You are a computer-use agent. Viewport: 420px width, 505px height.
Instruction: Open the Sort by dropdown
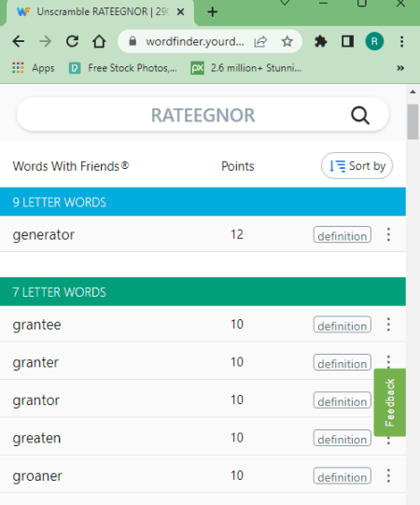click(x=357, y=166)
